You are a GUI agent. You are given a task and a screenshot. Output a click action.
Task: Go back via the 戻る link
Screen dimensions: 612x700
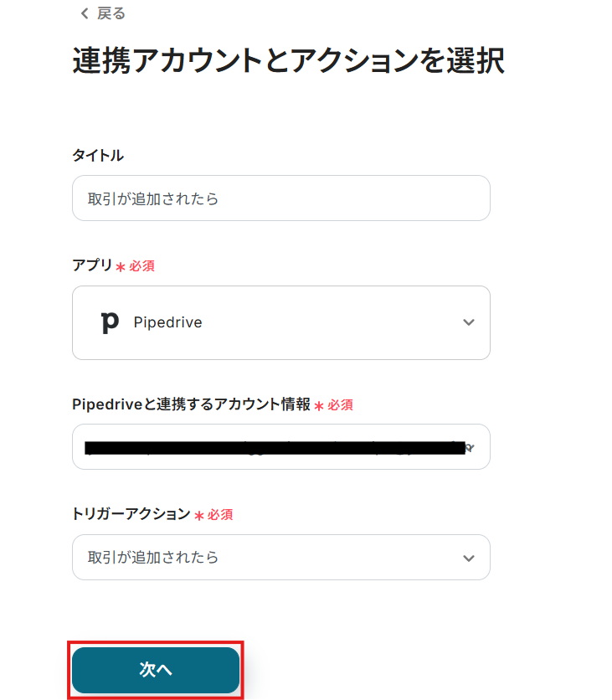pos(111,13)
